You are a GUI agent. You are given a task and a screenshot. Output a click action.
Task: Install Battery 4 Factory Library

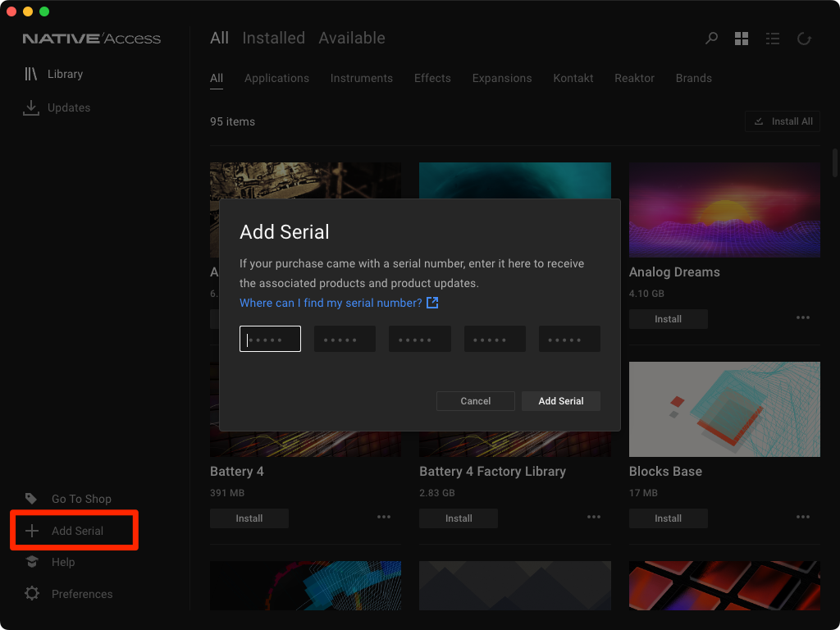click(x=459, y=518)
